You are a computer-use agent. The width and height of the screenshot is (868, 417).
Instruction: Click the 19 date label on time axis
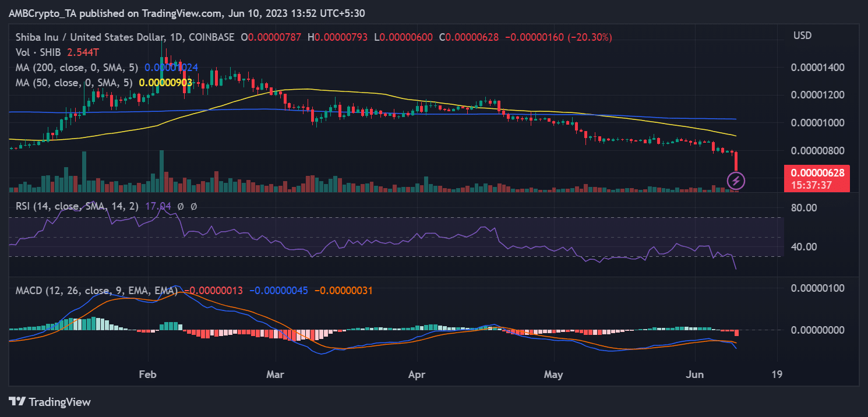(x=777, y=374)
